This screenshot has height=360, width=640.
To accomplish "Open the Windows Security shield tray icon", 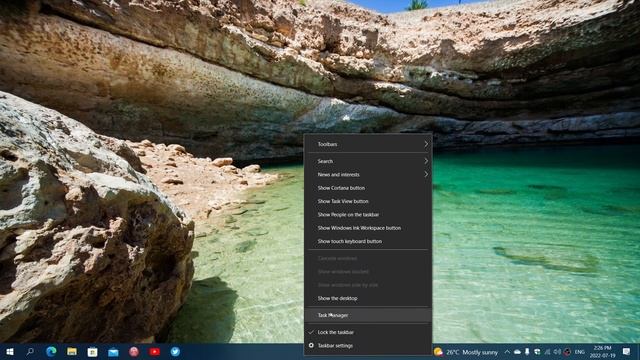I will pyautogui.click(x=537, y=352).
